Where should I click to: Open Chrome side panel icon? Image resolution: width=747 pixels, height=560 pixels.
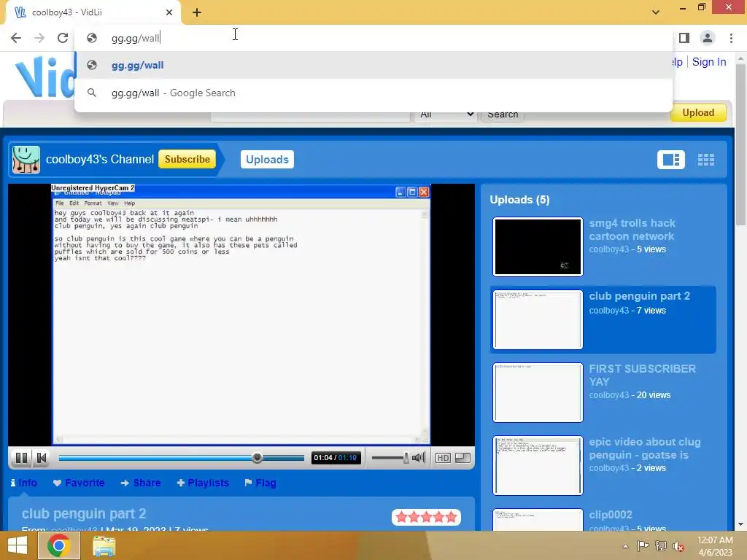[x=684, y=38]
